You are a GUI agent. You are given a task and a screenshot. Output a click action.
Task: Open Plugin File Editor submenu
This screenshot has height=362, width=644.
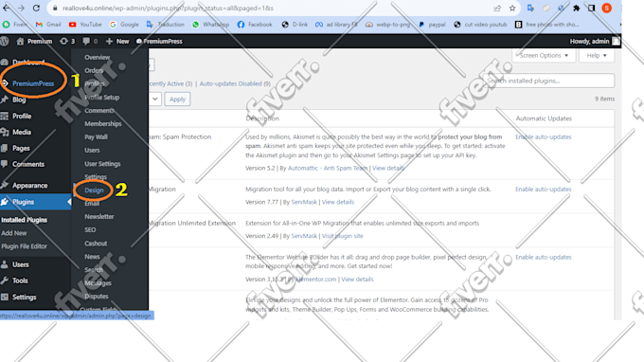(x=25, y=246)
